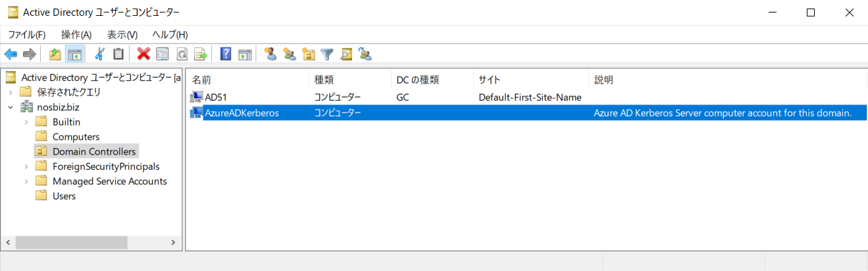Toggle the show/hide console tree icon
This screenshot has width=868, height=271.
point(74,54)
